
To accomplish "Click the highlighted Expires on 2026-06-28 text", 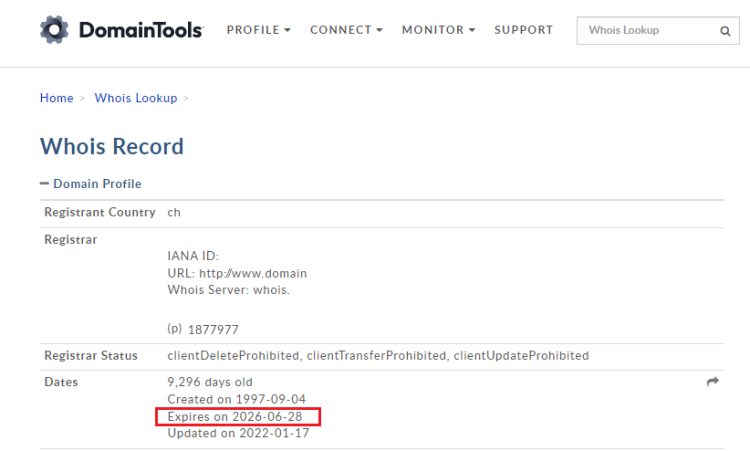I will pyautogui.click(x=238, y=416).
